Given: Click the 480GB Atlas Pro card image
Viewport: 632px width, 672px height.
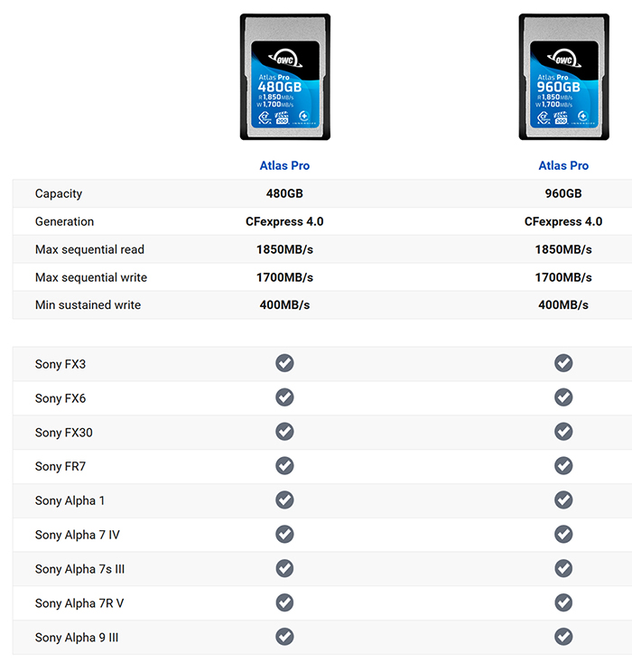Looking at the screenshot, I should point(285,77).
